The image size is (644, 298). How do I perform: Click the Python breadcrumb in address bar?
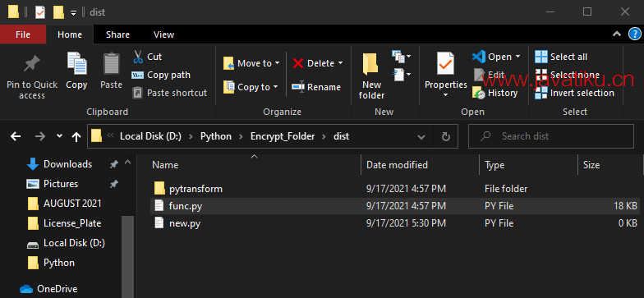tap(216, 136)
